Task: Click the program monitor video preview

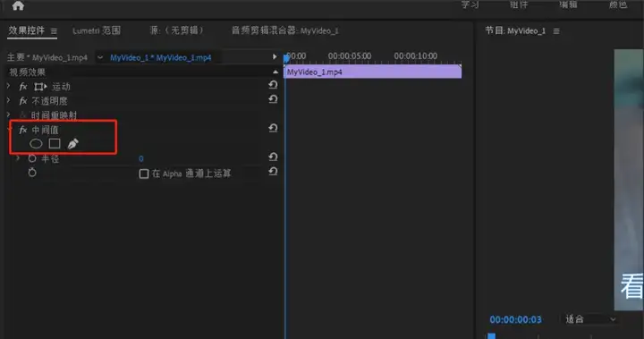Action: point(629,180)
